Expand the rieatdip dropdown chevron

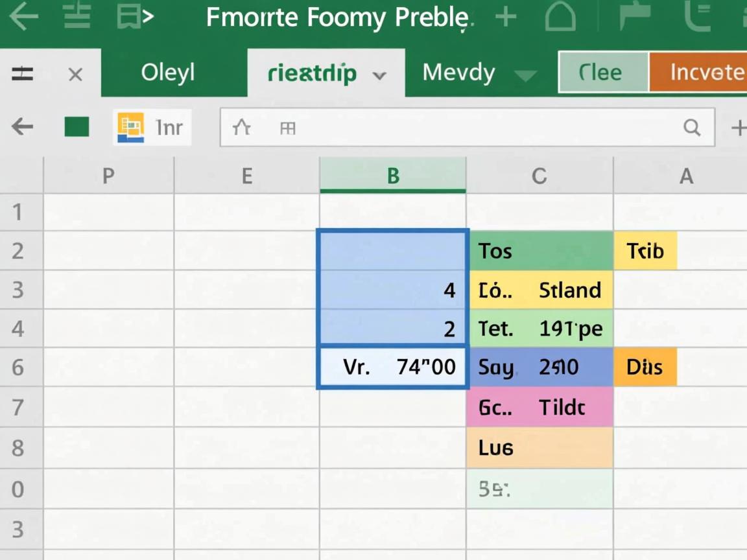coord(380,75)
